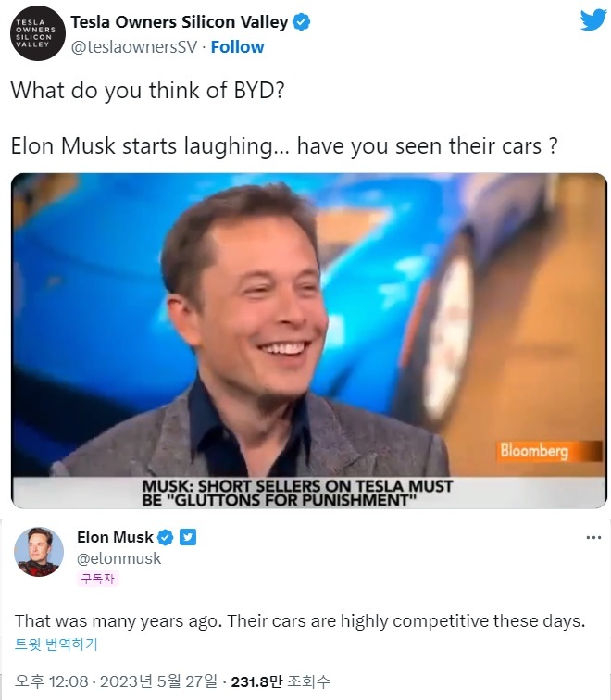The height and width of the screenshot is (700, 611).
Task: Click Elon Musk's blue verified checkmark
Action: click(166, 537)
